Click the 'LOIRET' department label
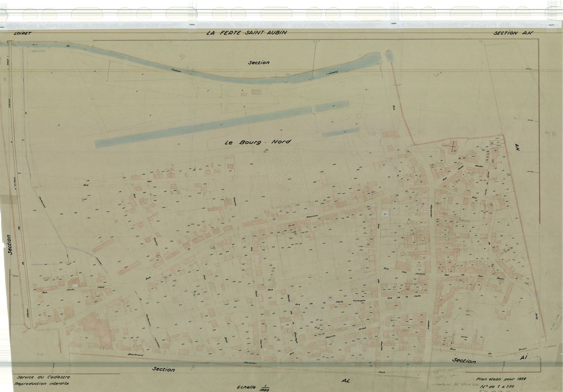This screenshot has height=392, width=563. pos(23,33)
